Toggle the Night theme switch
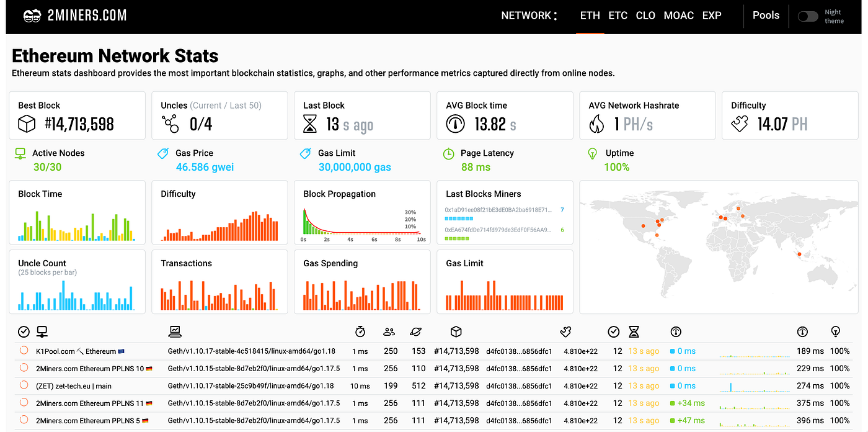868x432 pixels. click(808, 17)
